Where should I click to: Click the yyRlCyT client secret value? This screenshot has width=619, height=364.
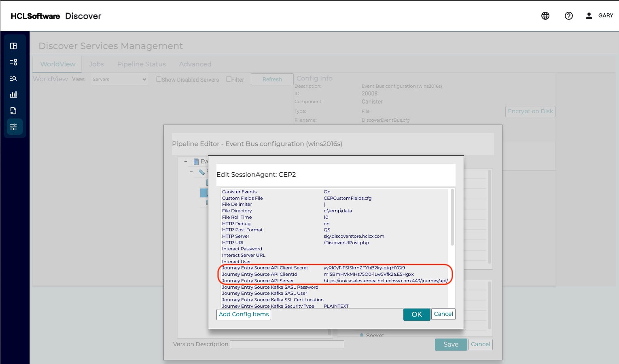(x=364, y=268)
